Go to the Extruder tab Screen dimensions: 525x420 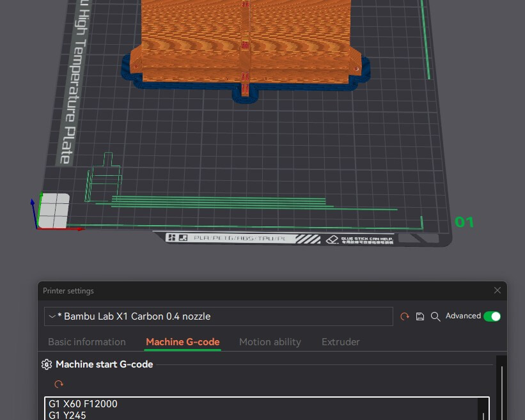[x=340, y=342]
